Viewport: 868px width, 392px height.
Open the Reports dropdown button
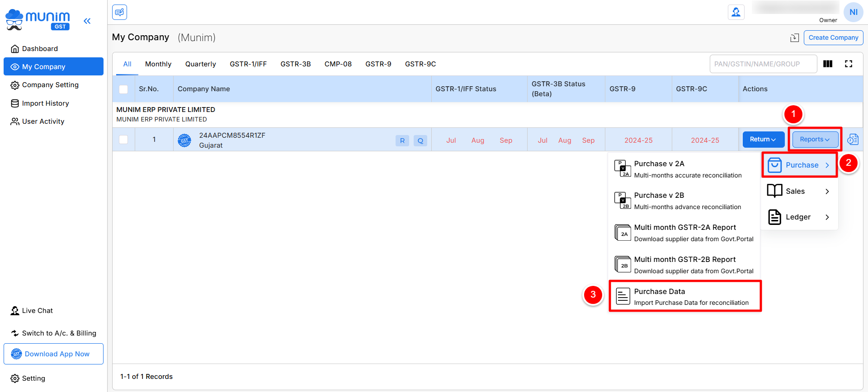[815, 140]
